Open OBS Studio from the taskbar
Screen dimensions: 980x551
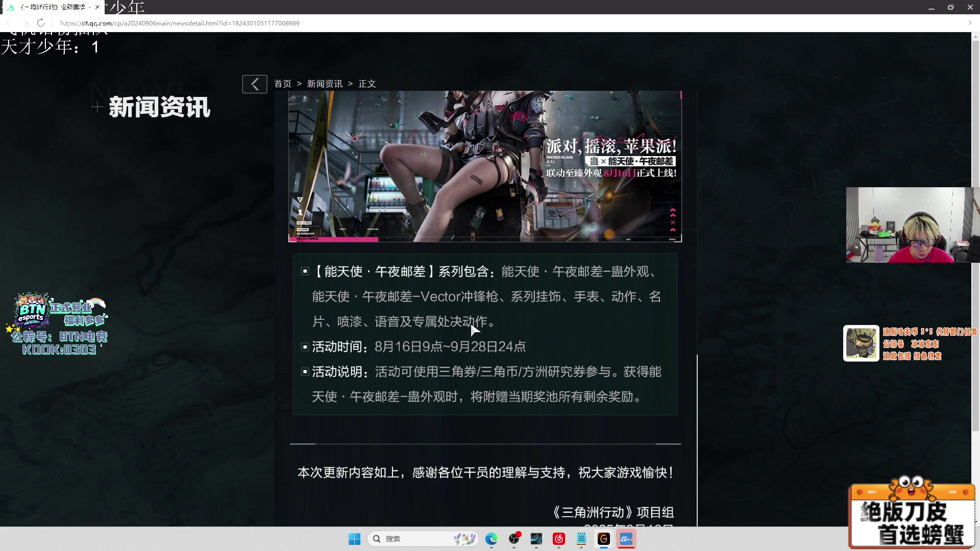tap(514, 539)
